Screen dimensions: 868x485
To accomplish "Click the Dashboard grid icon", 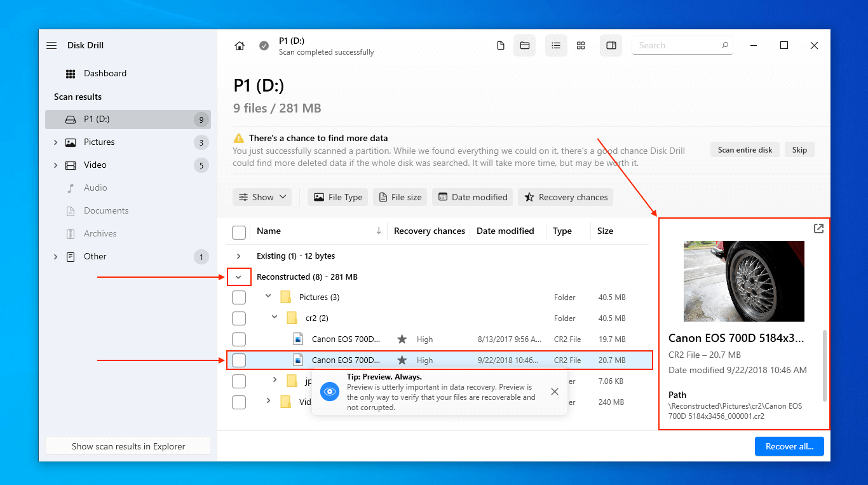I will pyautogui.click(x=71, y=74).
